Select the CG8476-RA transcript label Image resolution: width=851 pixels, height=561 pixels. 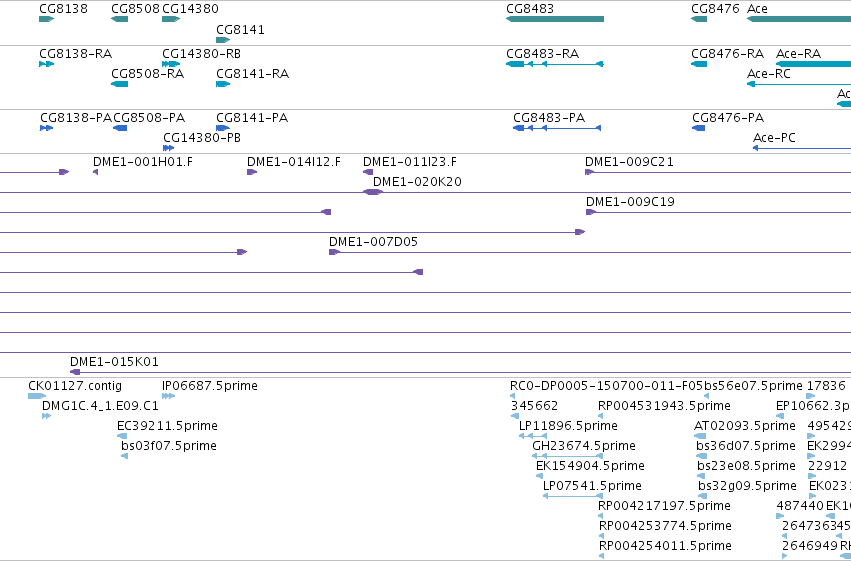click(727, 54)
